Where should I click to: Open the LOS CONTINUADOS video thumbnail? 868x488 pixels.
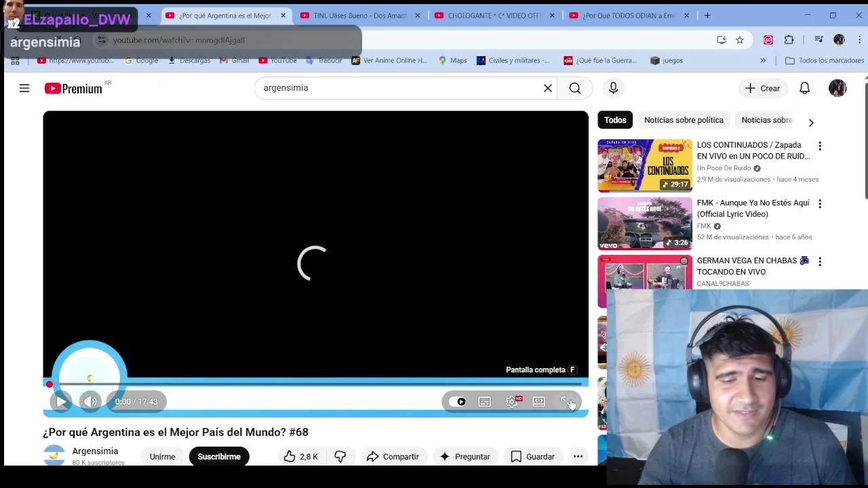(x=645, y=165)
